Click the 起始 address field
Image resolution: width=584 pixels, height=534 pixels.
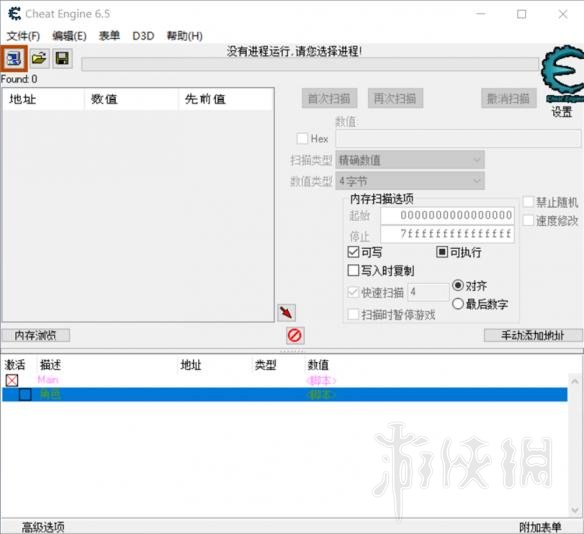coord(448,216)
